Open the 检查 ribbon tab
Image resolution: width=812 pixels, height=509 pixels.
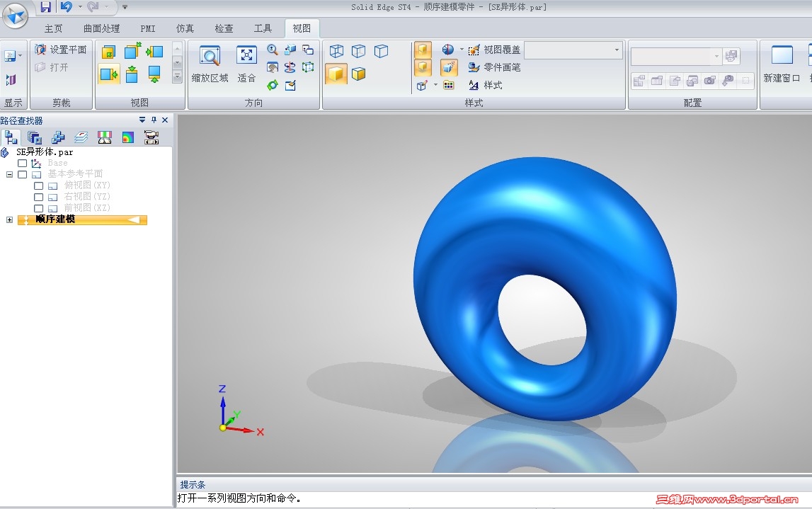pos(224,28)
